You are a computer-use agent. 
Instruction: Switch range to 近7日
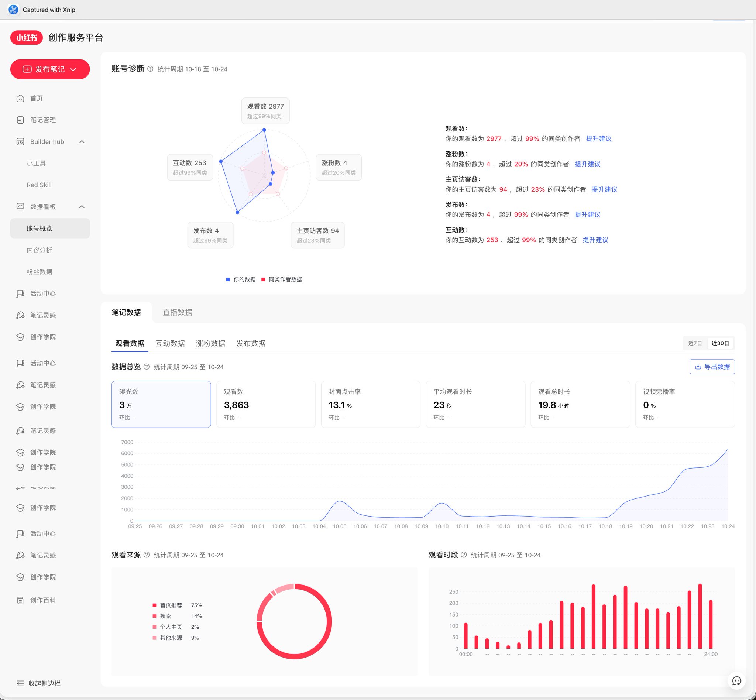tap(695, 343)
